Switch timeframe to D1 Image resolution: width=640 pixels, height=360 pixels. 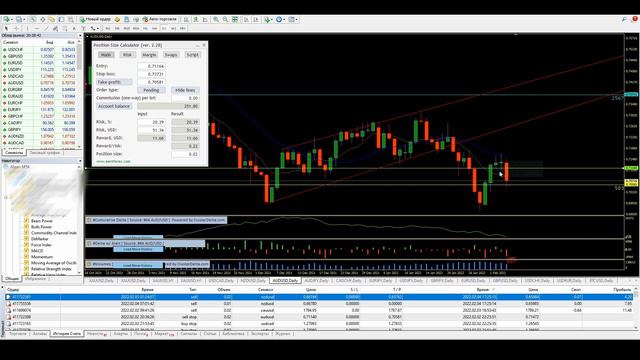[164, 28]
